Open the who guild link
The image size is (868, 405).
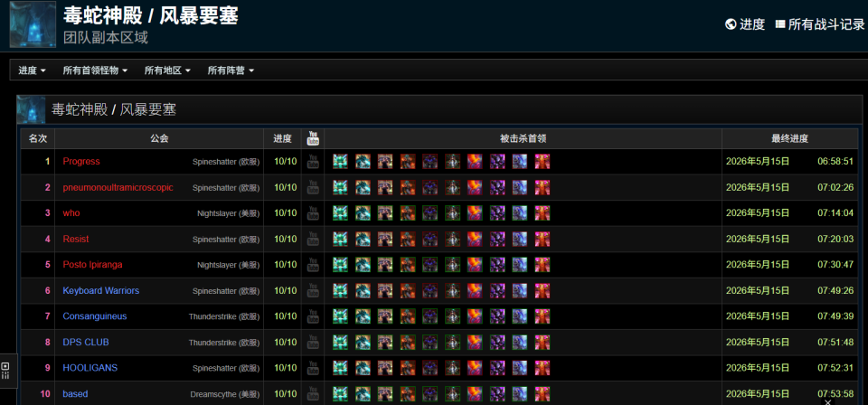(x=71, y=213)
